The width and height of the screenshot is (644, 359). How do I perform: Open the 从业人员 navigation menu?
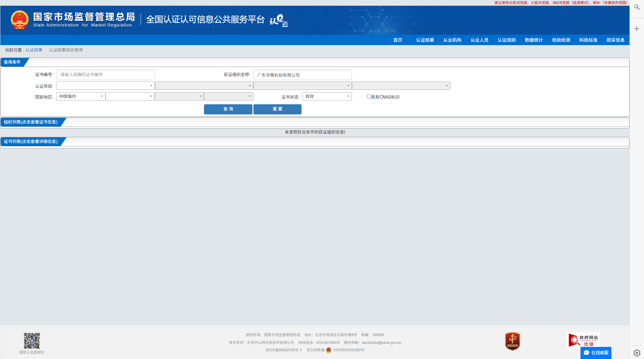pos(479,40)
